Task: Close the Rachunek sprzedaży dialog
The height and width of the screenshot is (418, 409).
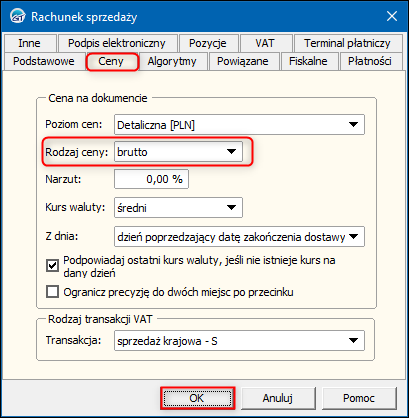Action: pyautogui.click(x=392, y=16)
